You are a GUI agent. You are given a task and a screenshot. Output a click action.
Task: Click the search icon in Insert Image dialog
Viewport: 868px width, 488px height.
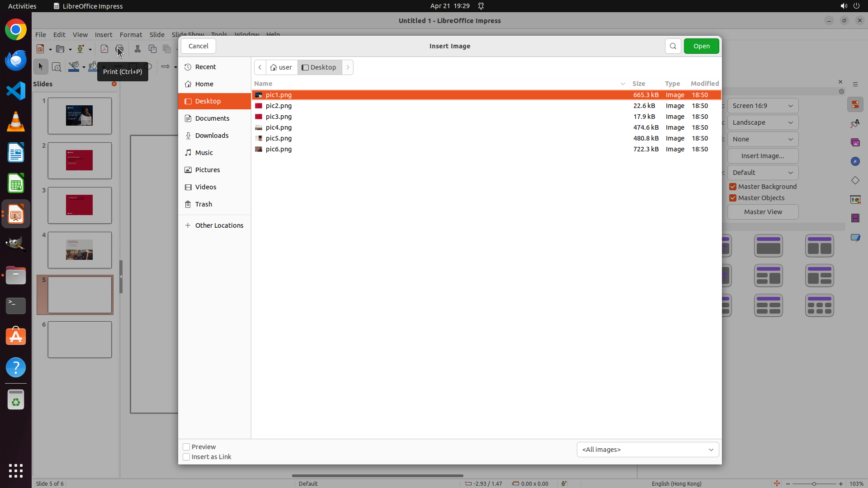pyautogui.click(x=673, y=46)
